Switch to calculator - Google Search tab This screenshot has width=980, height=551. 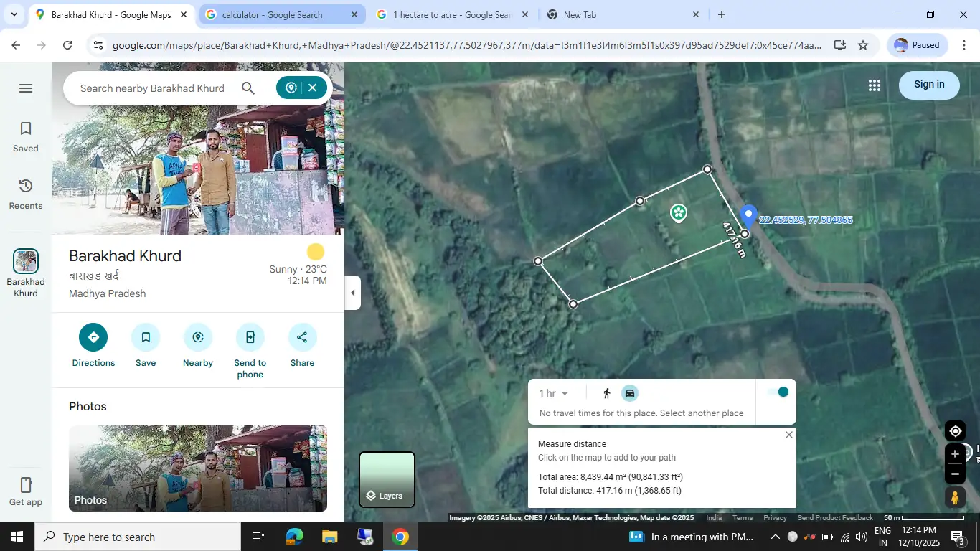pyautogui.click(x=281, y=14)
